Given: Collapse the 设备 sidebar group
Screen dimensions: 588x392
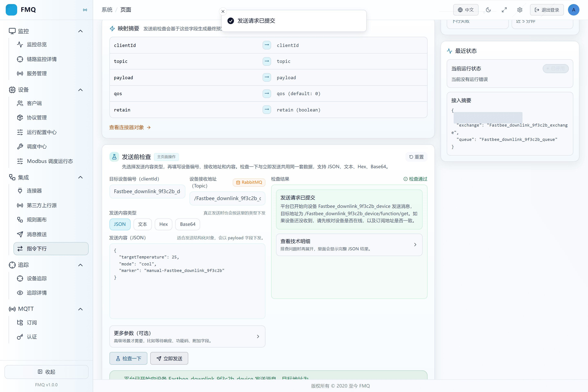Looking at the screenshot, I should (80, 90).
